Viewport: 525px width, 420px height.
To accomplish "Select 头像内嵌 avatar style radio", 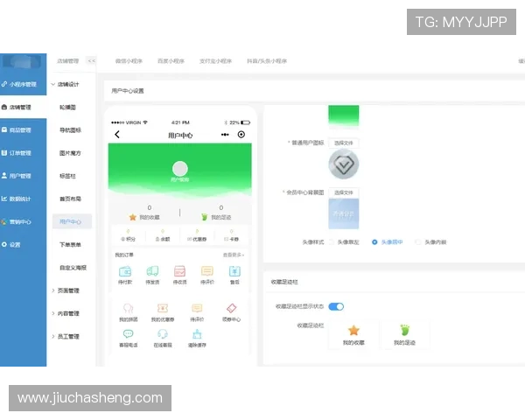I will (x=418, y=242).
